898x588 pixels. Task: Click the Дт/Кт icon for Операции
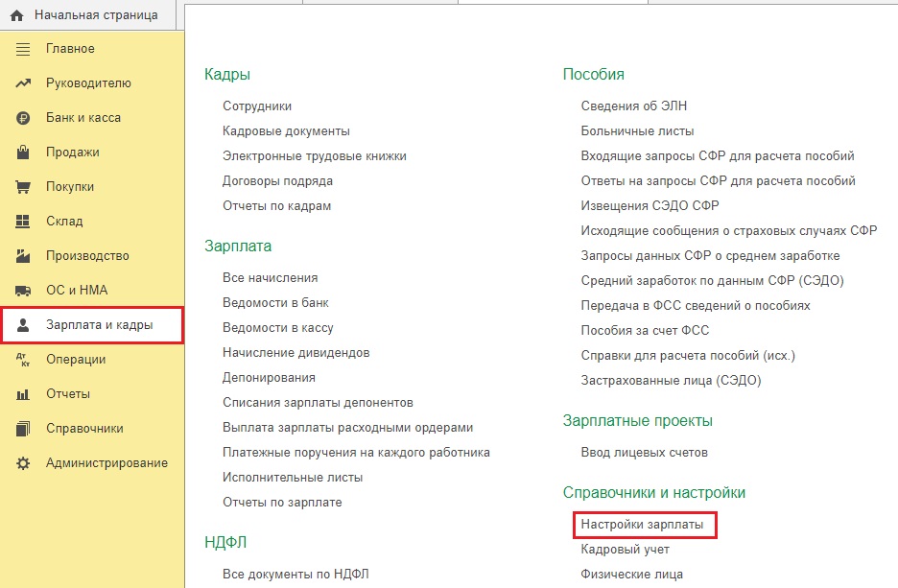click(x=23, y=360)
